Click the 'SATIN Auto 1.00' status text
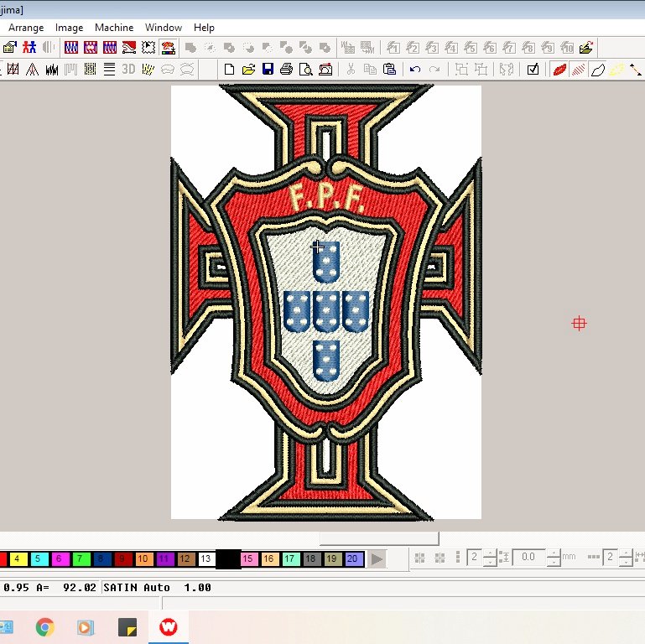The image size is (645, 644). point(157,588)
